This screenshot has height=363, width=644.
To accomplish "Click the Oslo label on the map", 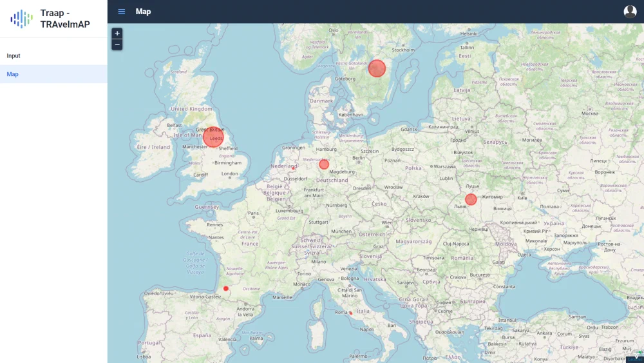I will coord(334,30).
